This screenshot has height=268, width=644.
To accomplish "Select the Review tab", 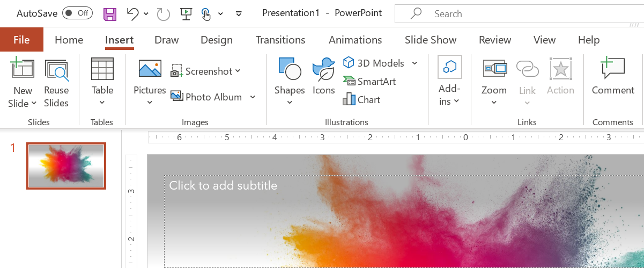I will coord(495,40).
